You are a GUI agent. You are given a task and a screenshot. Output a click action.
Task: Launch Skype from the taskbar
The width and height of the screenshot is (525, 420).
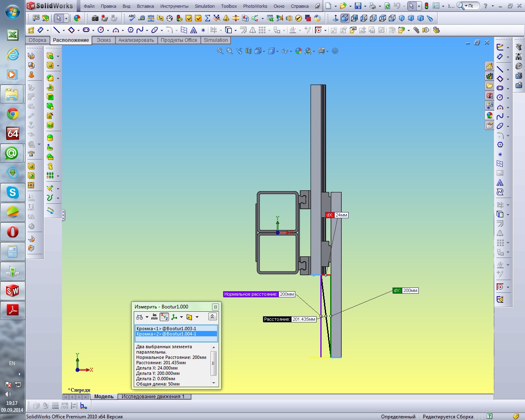(x=12, y=192)
